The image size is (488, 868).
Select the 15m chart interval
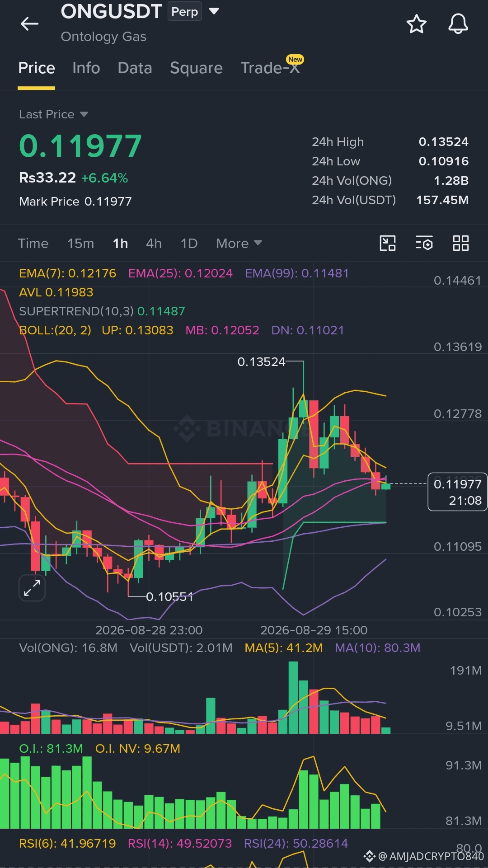pyautogui.click(x=80, y=244)
